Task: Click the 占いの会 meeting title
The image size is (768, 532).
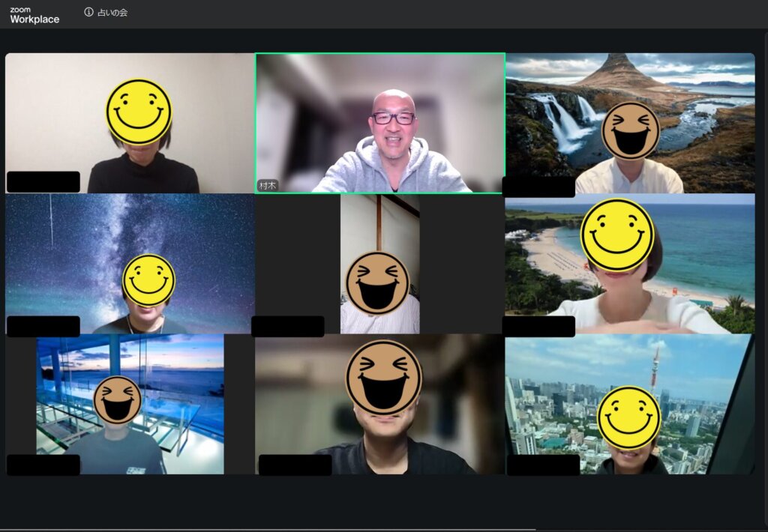Action: (112, 13)
